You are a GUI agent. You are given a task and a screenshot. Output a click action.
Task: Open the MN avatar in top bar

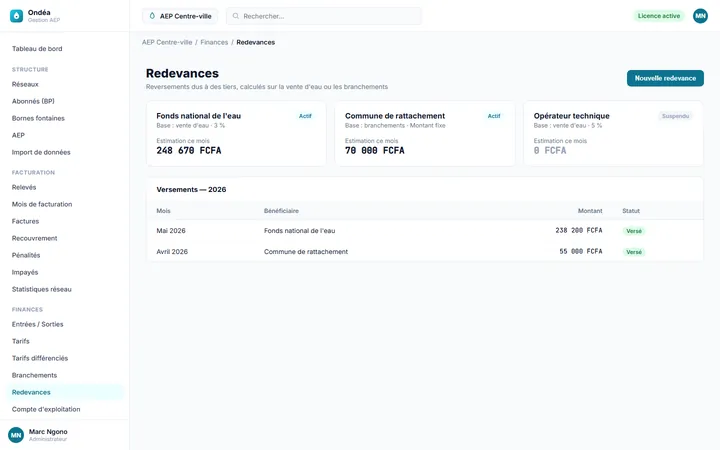700,16
